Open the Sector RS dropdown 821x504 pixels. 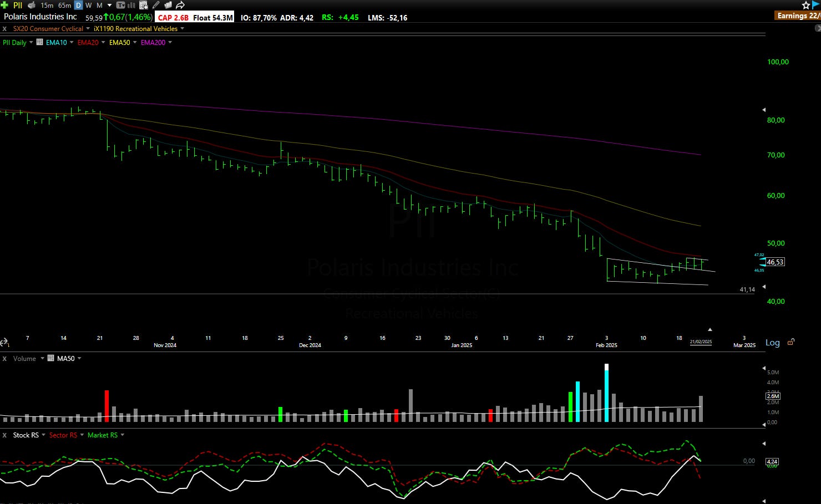82,435
